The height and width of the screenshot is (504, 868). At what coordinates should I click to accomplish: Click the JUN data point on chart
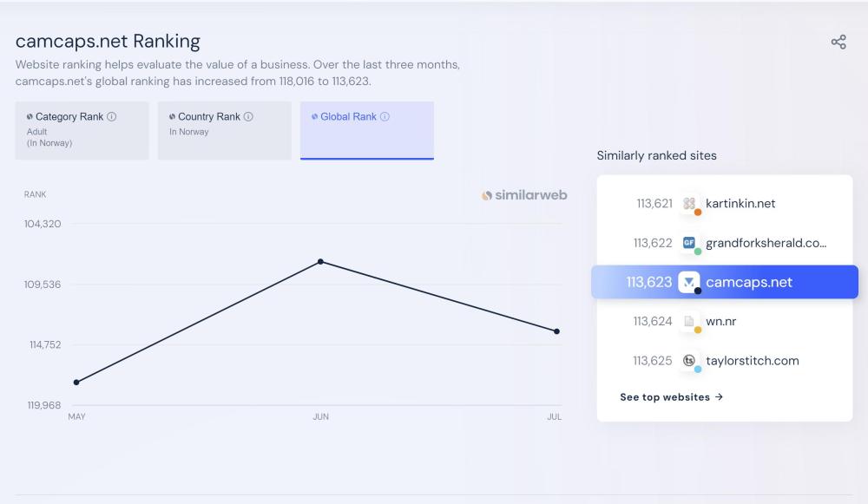(320, 261)
